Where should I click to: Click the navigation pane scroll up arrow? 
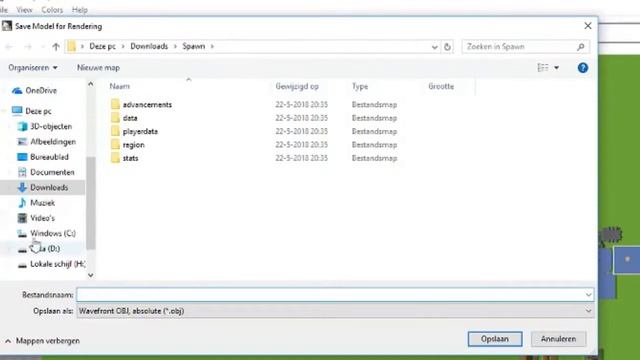pos(91,84)
